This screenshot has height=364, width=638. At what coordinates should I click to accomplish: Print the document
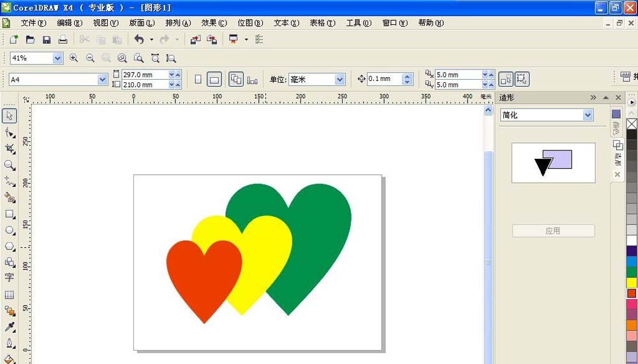pos(63,40)
